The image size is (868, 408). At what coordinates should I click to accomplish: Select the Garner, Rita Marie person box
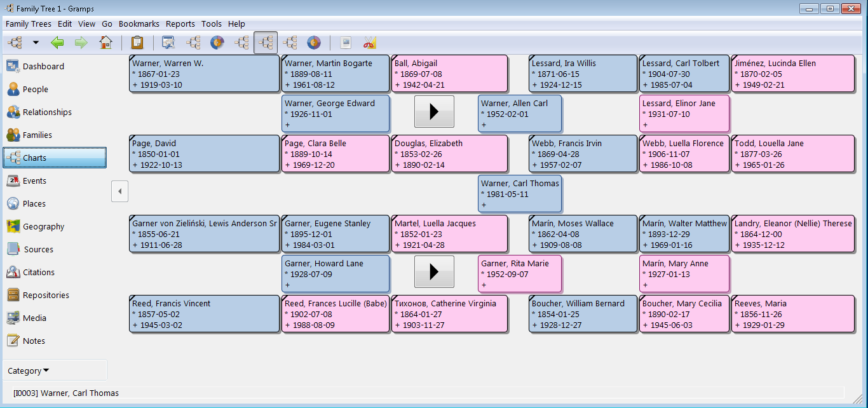[x=520, y=274]
